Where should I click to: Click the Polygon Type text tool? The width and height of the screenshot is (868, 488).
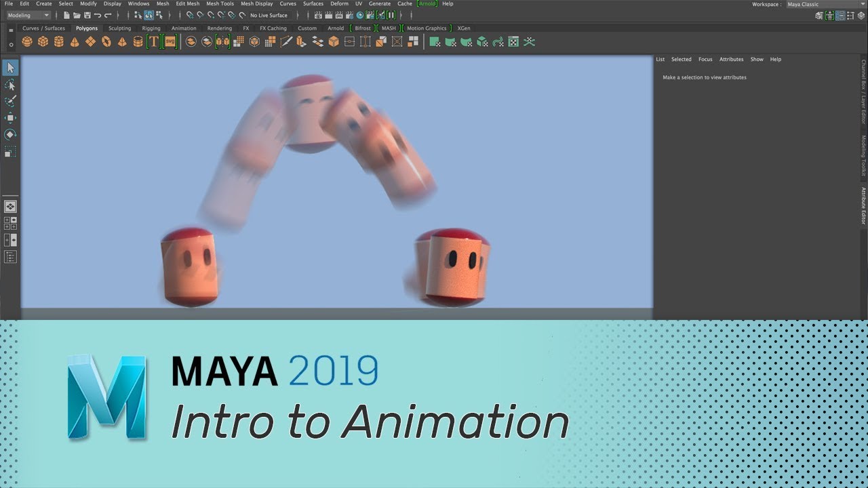coord(154,42)
